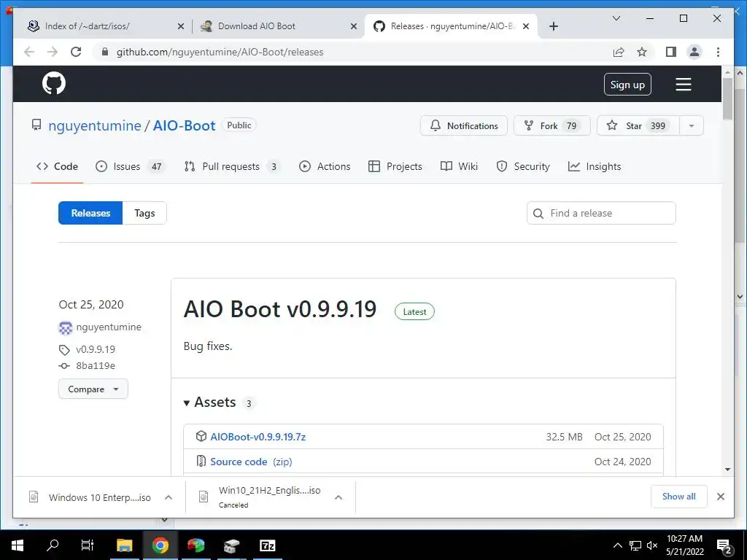Click the zip file icon beside Source code
The width and height of the screenshot is (747, 560).
(x=201, y=461)
